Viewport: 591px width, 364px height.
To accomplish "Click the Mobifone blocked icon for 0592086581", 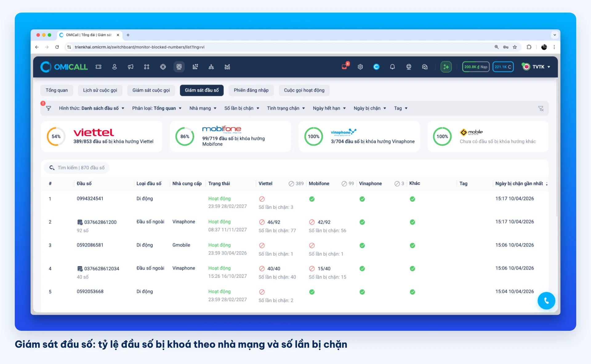I will [x=312, y=245].
